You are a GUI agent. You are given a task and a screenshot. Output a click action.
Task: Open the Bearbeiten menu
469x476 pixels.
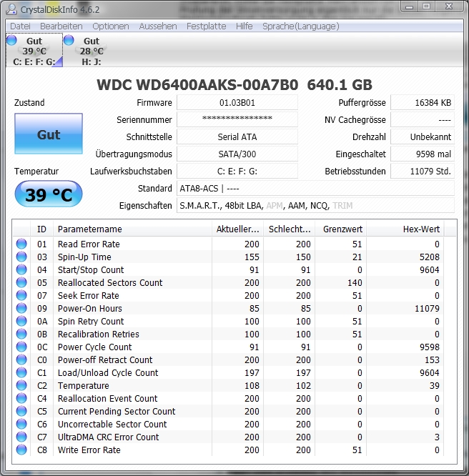click(x=61, y=26)
